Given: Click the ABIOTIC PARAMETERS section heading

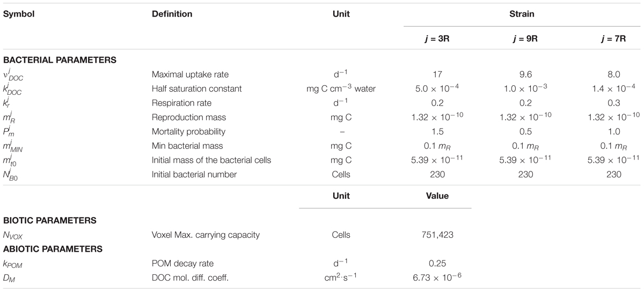Looking at the screenshot, I should (53, 248).
